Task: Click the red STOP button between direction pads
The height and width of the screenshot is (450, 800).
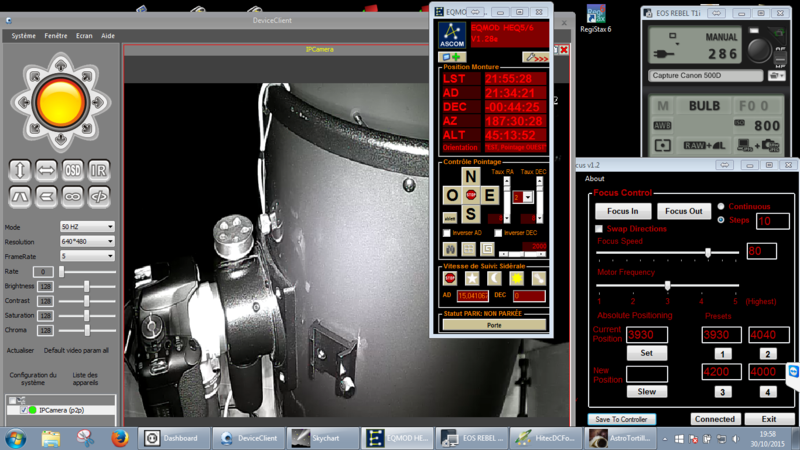Action: tap(470, 195)
